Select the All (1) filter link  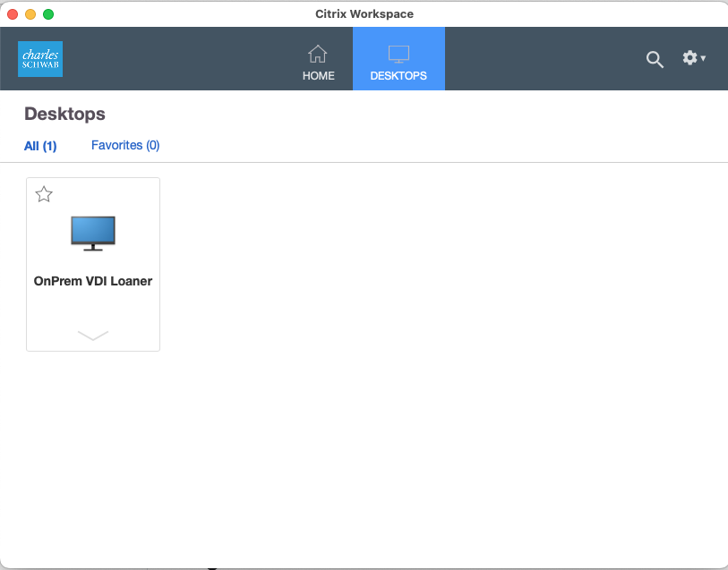(40, 145)
